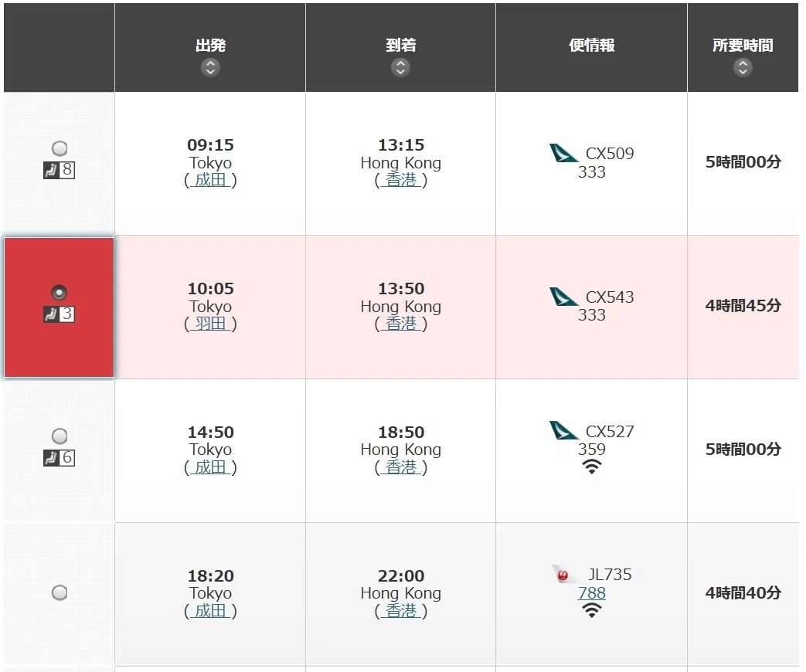Click seat availability icon showing 8
The width and height of the screenshot is (806, 672).
[59, 170]
